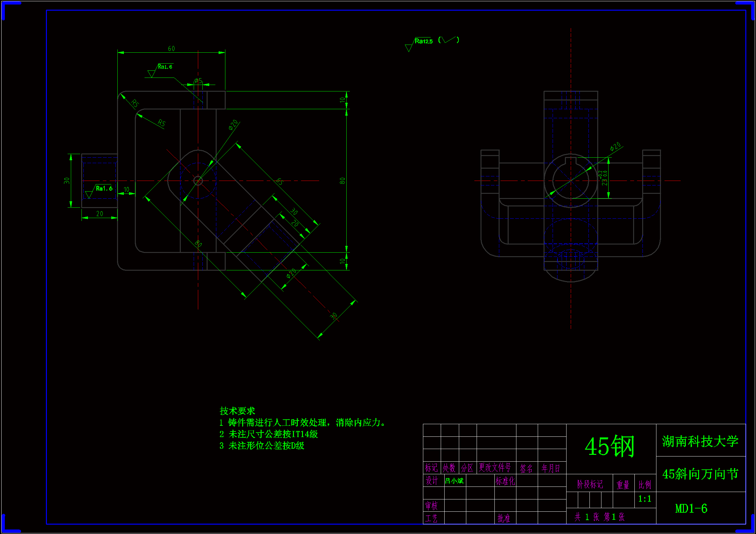756x534 pixels.
Task: Click the 1:1 scale value cell
Action: pyautogui.click(x=644, y=499)
